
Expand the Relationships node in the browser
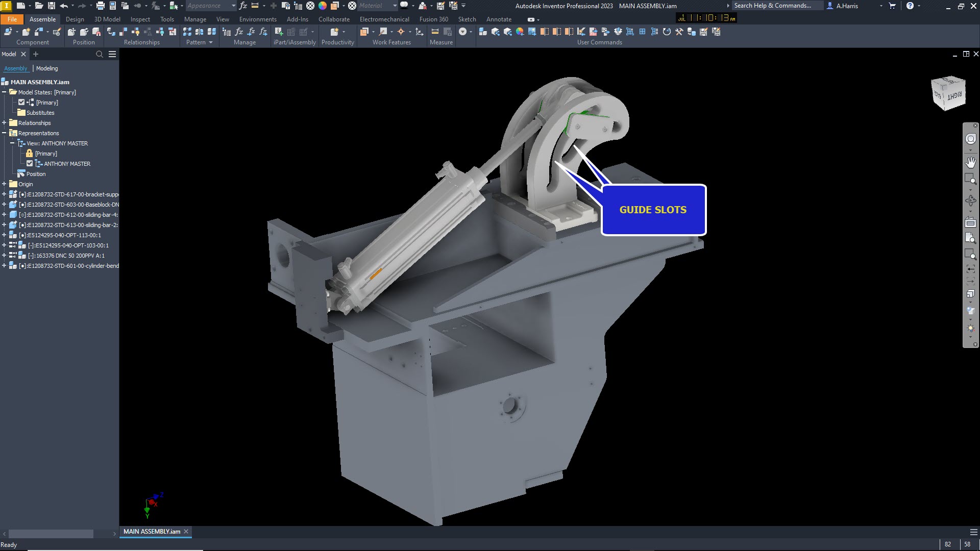click(4, 123)
